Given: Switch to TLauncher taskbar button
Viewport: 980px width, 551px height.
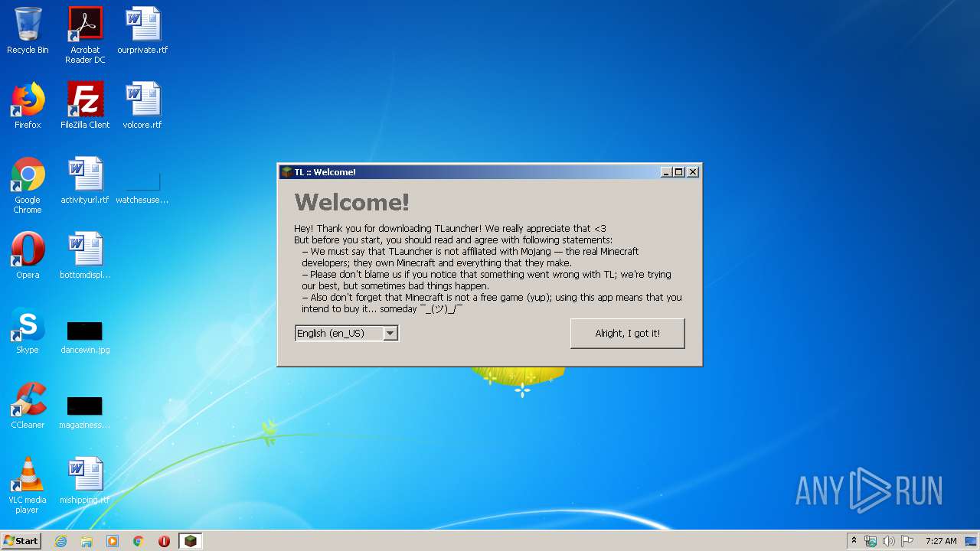Looking at the screenshot, I should pos(190,541).
